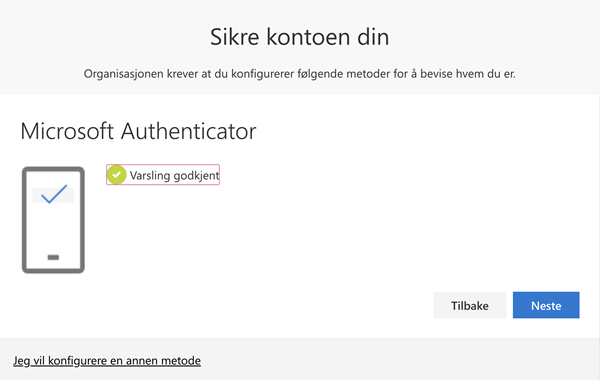Continue with the Neste button
600x380 pixels.
pyautogui.click(x=546, y=305)
